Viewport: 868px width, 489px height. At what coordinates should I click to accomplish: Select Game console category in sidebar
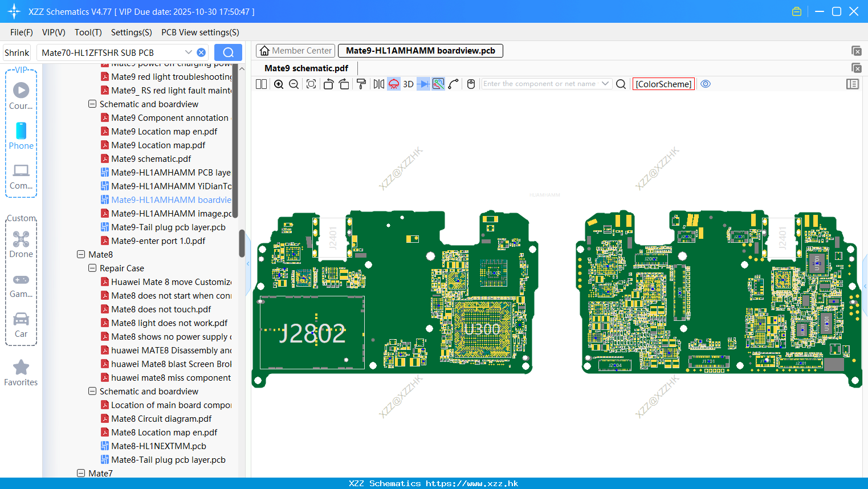(21, 285)
